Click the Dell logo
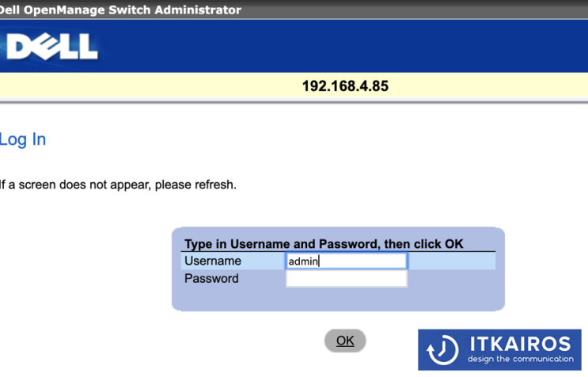Image resolution: width=588 pixels, height=377 pixels. [51, 46]
